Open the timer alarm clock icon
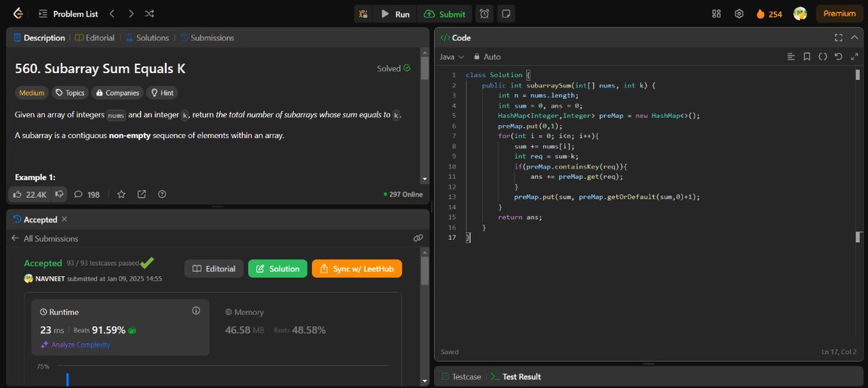The width and height of the screenshot is (868, 388). click(485, 14)
